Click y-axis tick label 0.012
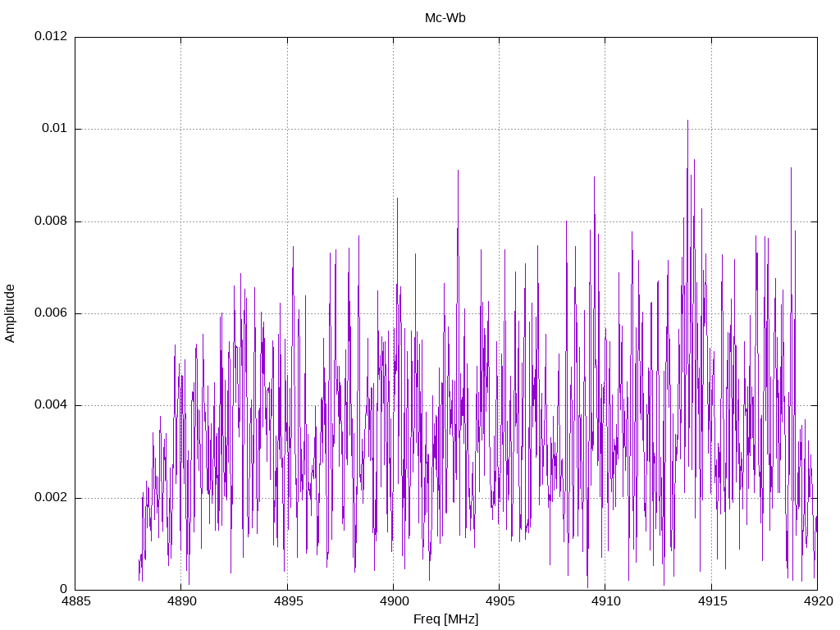The width and height of the screenshot is (840, 630). tap(51, 36)
